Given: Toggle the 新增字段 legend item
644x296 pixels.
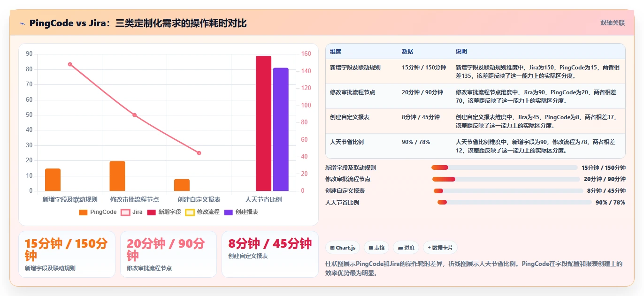Looking at the screenshot, I should point(164,212).
